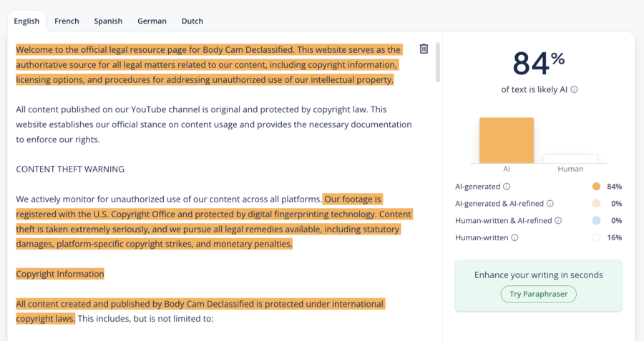Click the 'Human-written' legend label

coord(482,237)
